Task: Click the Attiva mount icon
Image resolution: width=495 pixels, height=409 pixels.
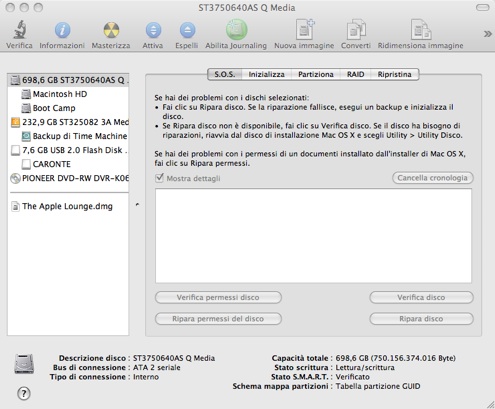Action: point(153,30)
